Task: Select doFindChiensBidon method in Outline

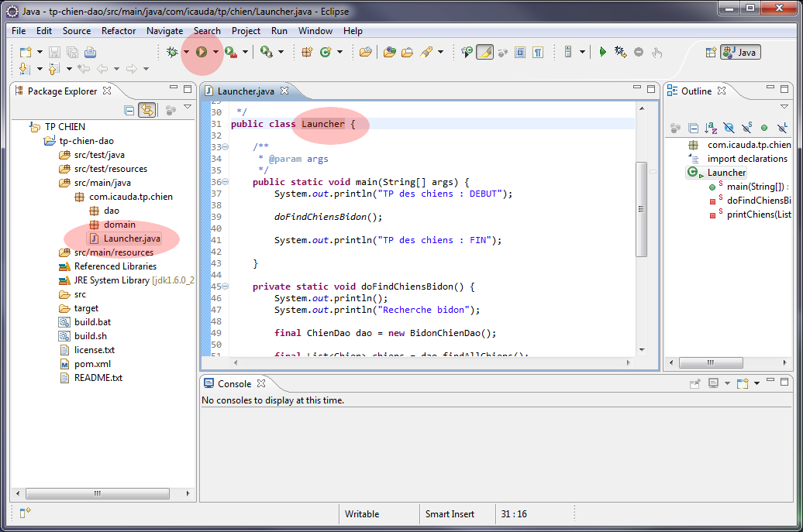Action: (x=757, y=201)
